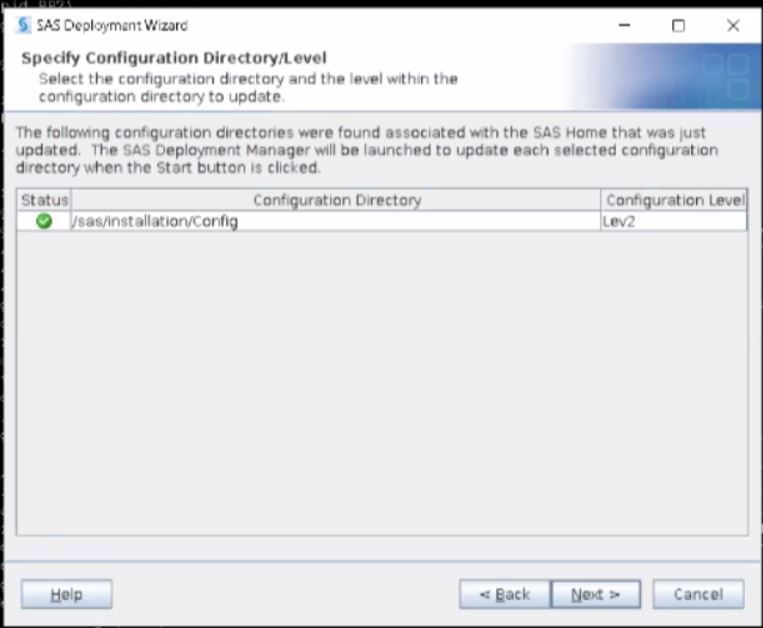The height and width of the screenshot is (628, 763).
Task: Select the Lev2 configuration level cell
Action: pos(674,221)
